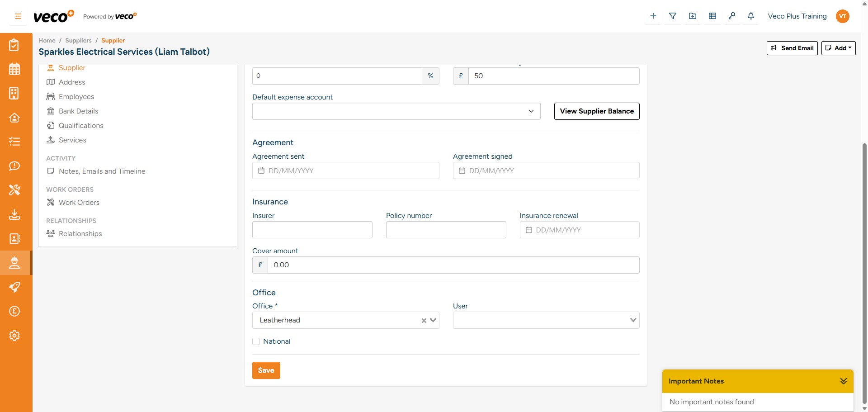Open the calendar icon in the sidebar
Screen dimensions: 868x412
[15, 69]
